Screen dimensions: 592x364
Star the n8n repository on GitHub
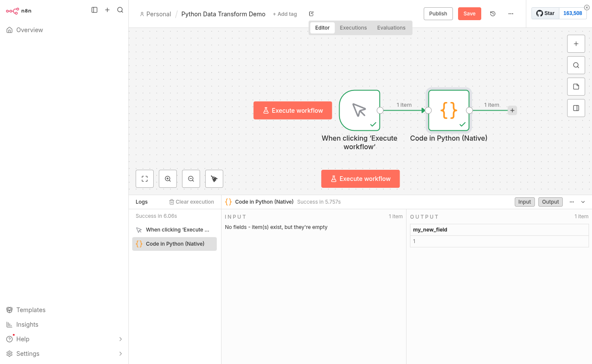pos(545,13)
